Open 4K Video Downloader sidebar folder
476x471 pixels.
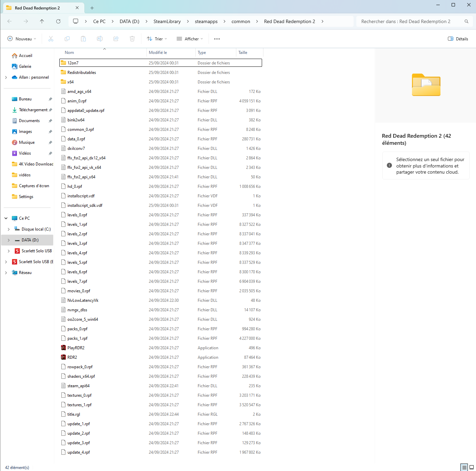(x=33, y=164)
